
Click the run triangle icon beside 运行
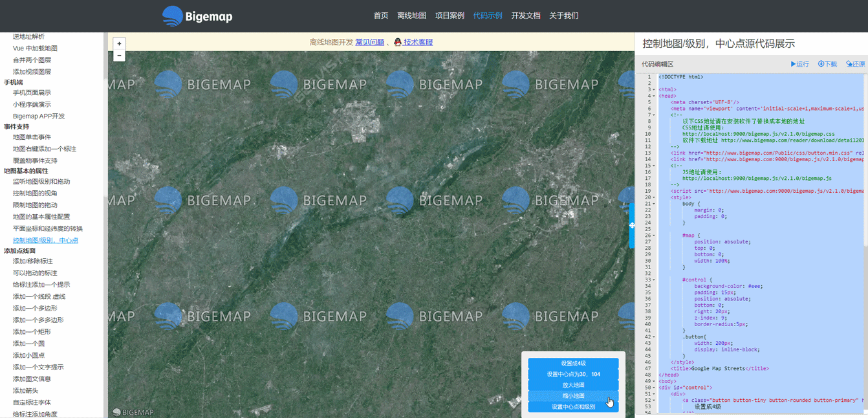coord(793,64)
